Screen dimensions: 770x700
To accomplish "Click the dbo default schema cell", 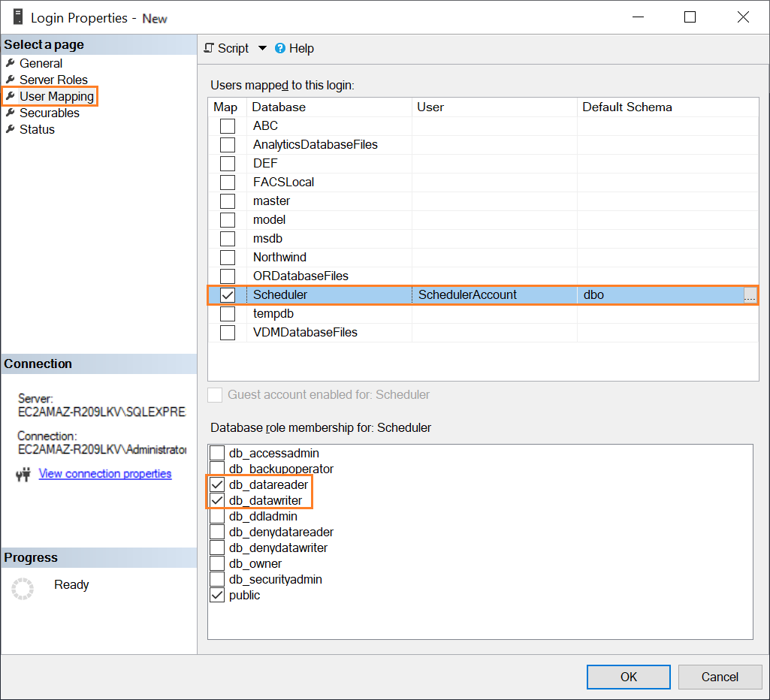I will coord(660,295).
